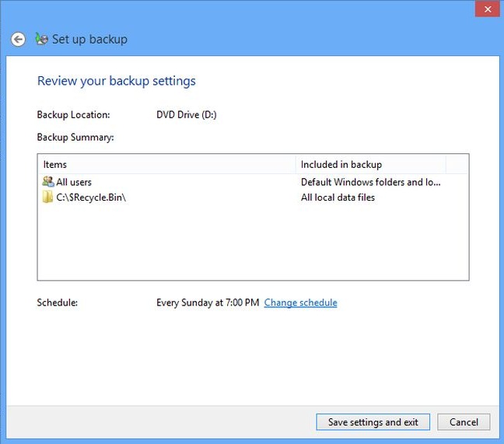The image size is (504, 444).
Task: Open the Change schedule link
Action: (300, 302)
